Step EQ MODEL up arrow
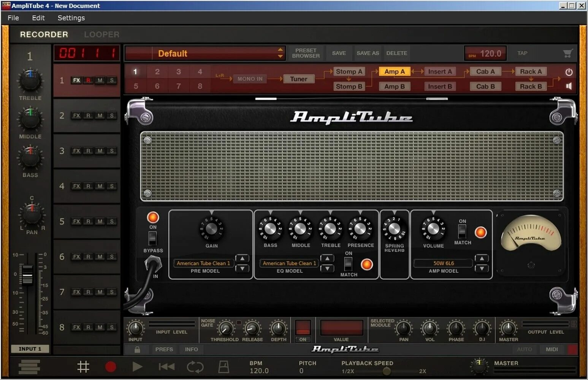The width and height of the screenshot is (588, 380). [327, 258]
